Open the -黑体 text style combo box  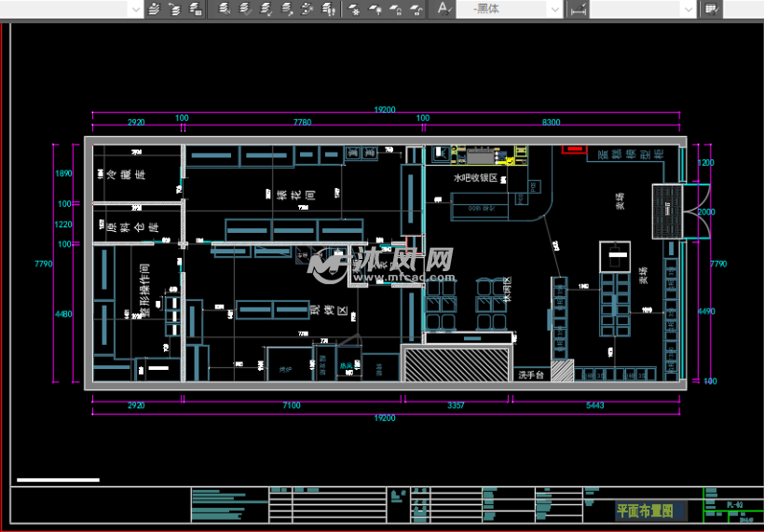[x=509, y=9]
